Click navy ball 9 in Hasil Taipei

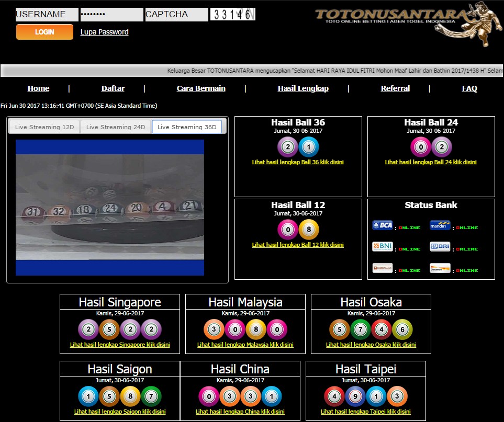tap(355, 396)
